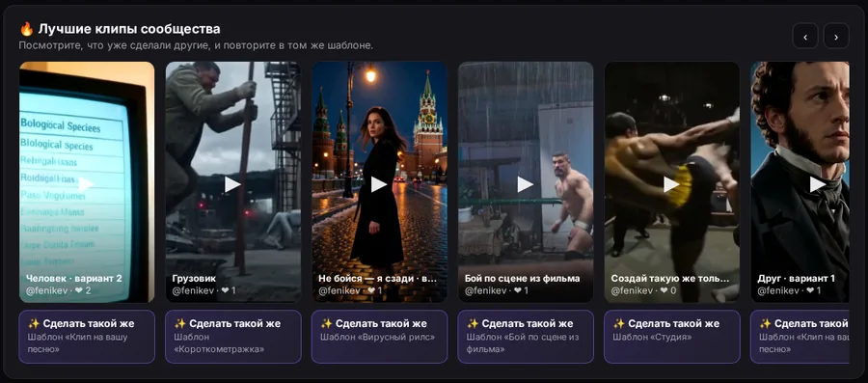Go to next community clips page
The image size is (868, 383).
836,36
